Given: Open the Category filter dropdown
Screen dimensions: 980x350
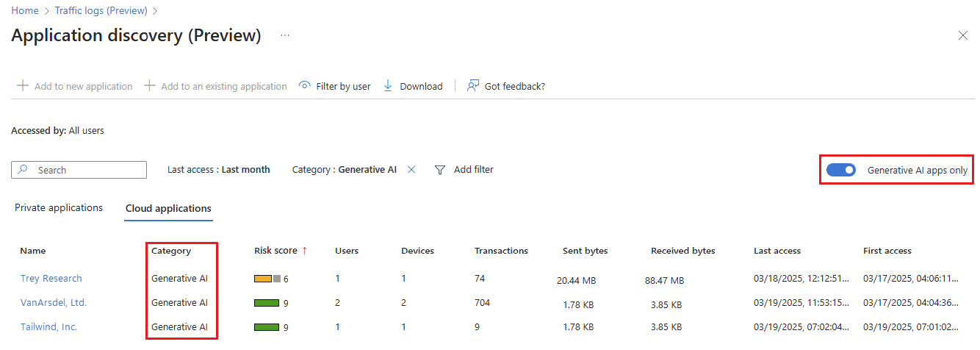Looking at the screenshot, I should click(x=344, y=170).
